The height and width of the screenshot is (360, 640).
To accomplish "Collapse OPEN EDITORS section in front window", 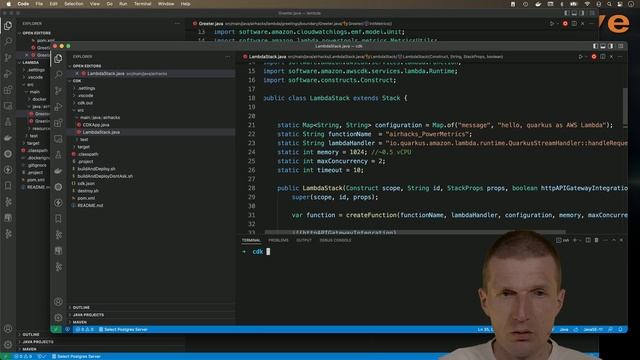I will pyautogui.click(x=87, y=66).
